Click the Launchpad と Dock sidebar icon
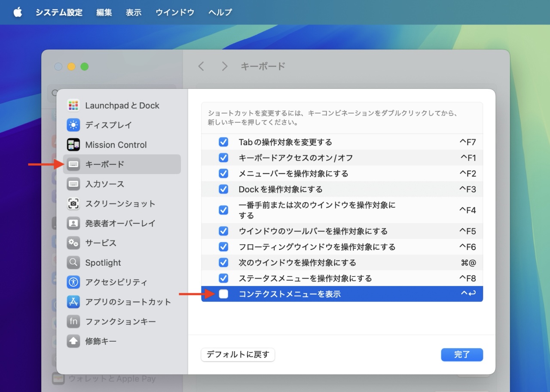Image resolution: width=550 pixels, height=392 pixels. coord(73,105)
